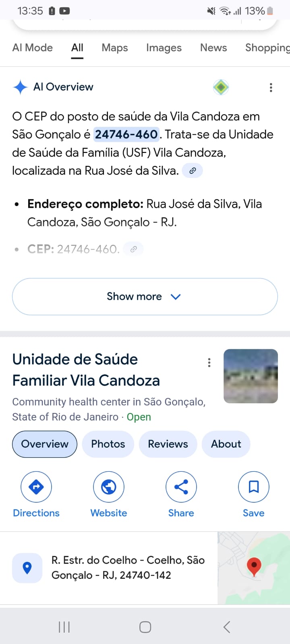The height and width of the screenshot is (644, 290).
Task: Open the Reviews chip
Action: click(168, 444)
